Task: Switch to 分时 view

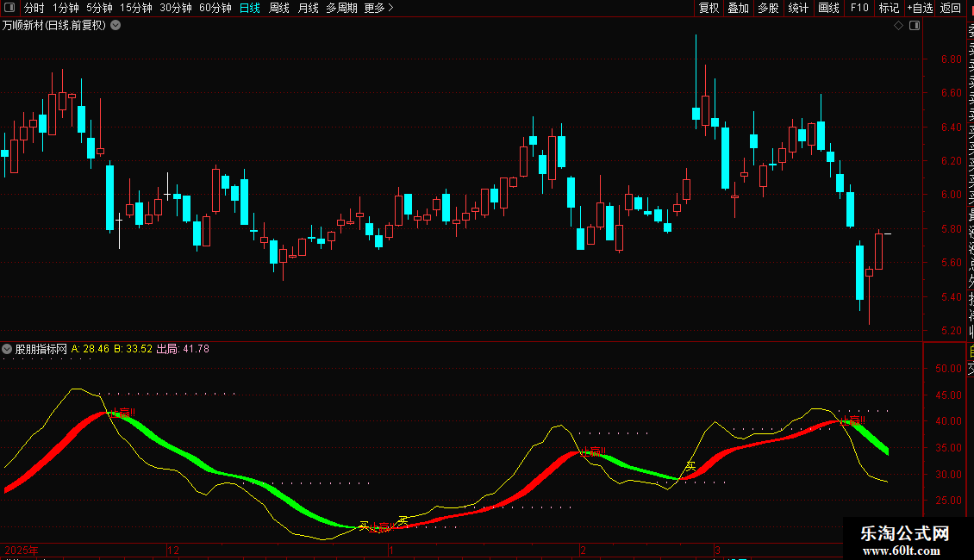Action: pyautogui.click(x=34, y=8)
